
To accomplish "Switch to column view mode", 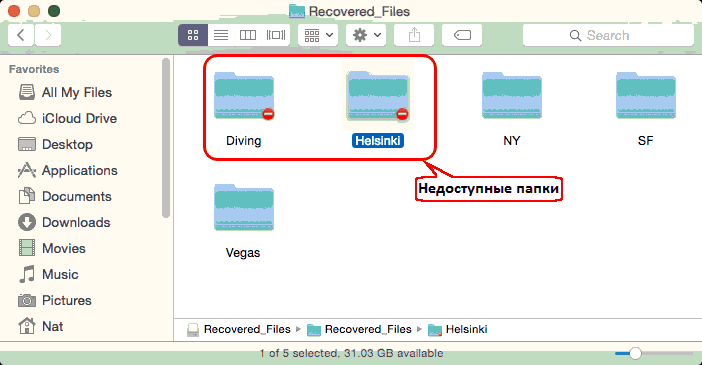I will 248,35.
